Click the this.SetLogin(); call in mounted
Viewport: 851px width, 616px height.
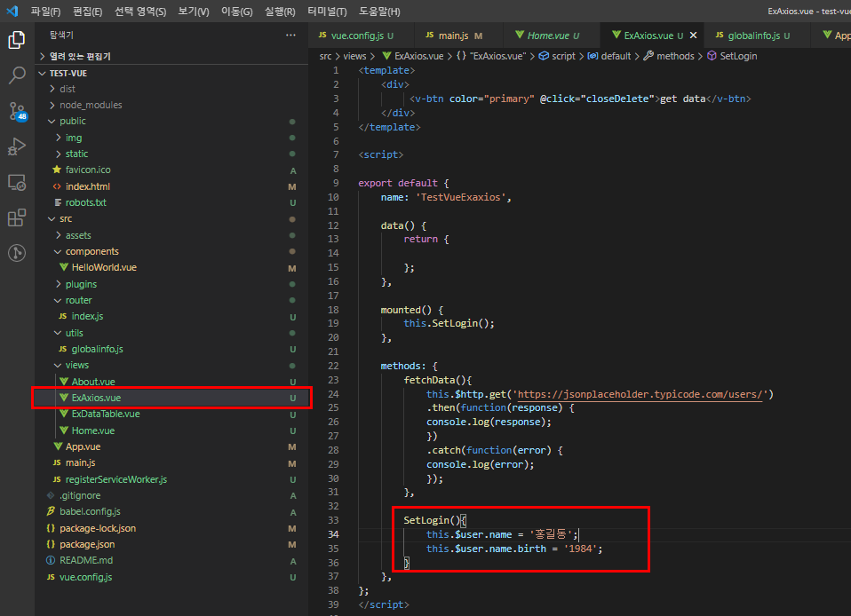449,323
